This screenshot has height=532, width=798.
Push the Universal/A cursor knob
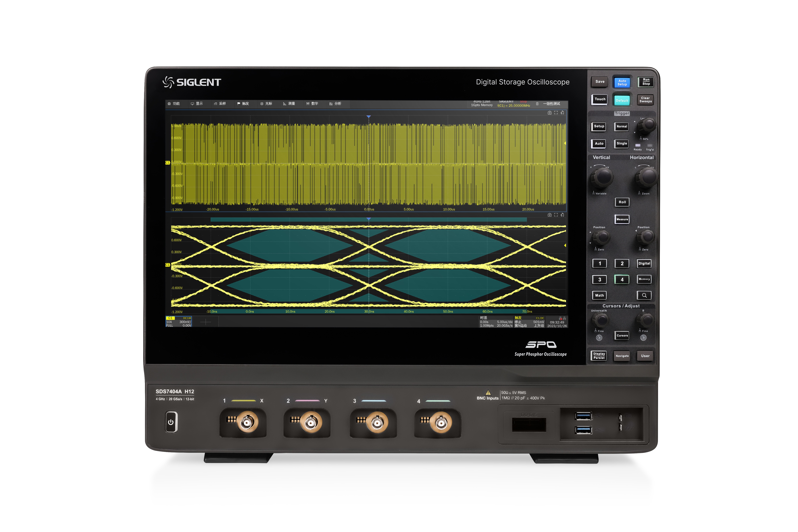coord(601,320)
